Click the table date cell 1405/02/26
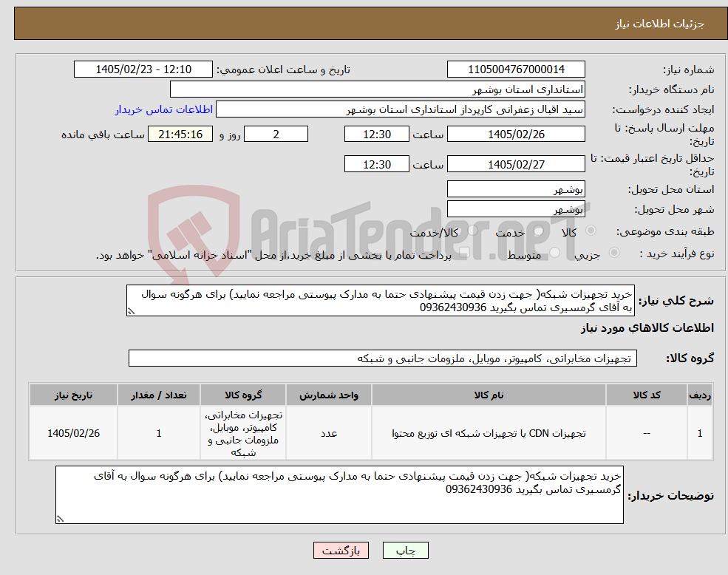The height and width of the screenshot is (575, 728). point(73,433)
